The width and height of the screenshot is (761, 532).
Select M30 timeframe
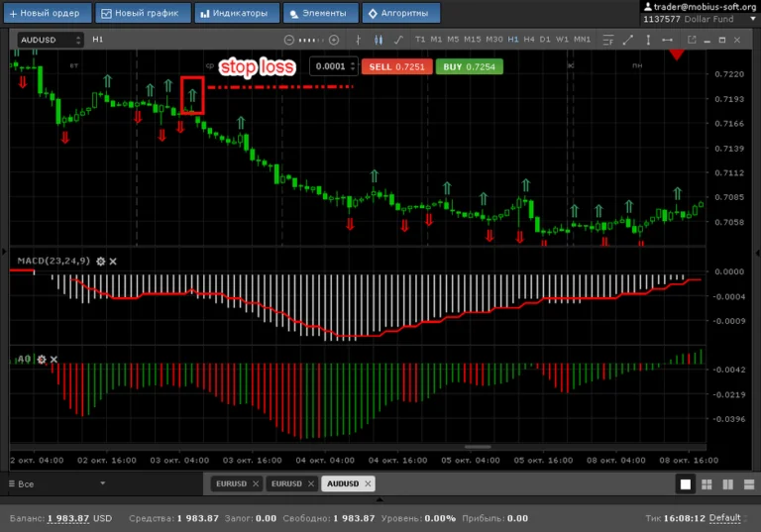coord(494,40)
